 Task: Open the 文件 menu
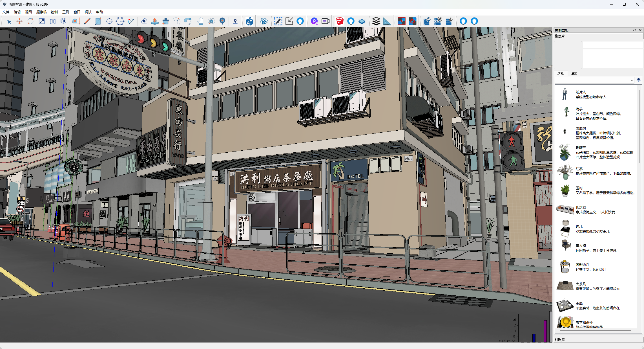coord(6,12)
